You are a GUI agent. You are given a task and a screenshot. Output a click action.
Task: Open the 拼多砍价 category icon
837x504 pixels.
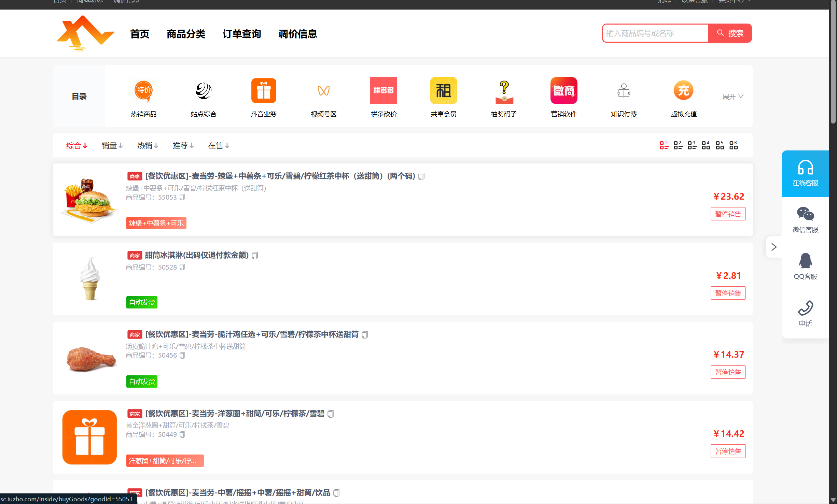click(x=383, y=90)
